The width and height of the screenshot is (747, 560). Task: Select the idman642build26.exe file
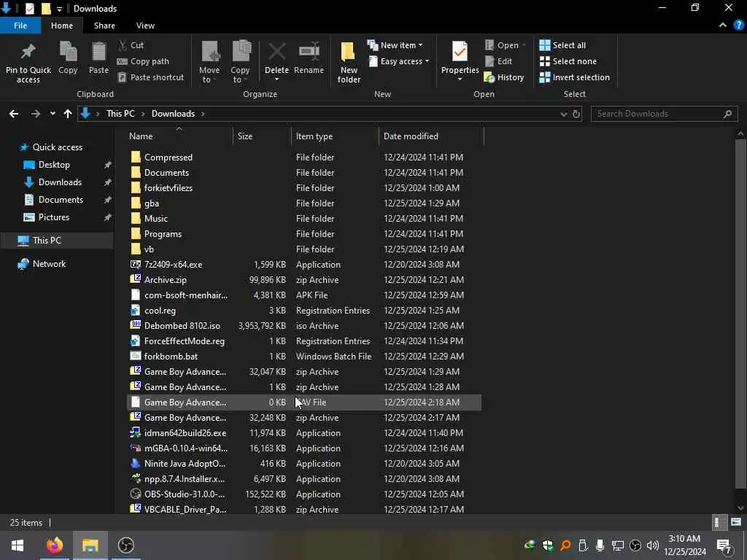point(304,433)
